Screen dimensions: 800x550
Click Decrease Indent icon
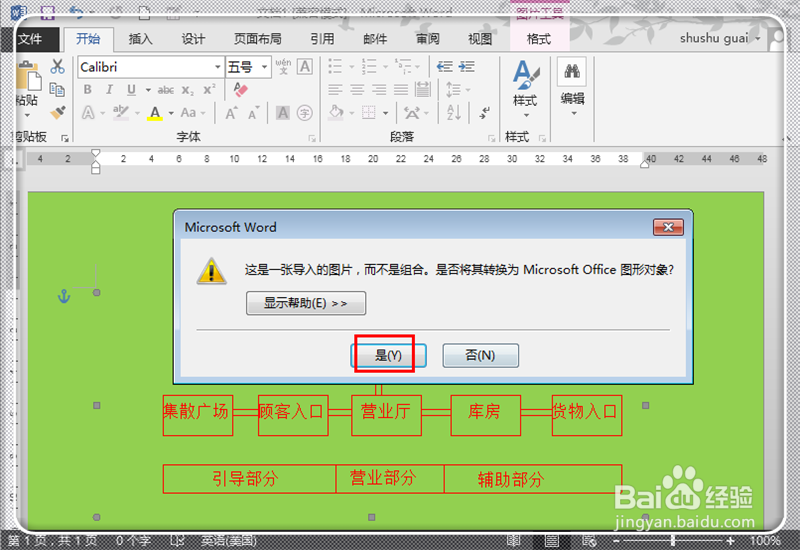click(444, 66)
